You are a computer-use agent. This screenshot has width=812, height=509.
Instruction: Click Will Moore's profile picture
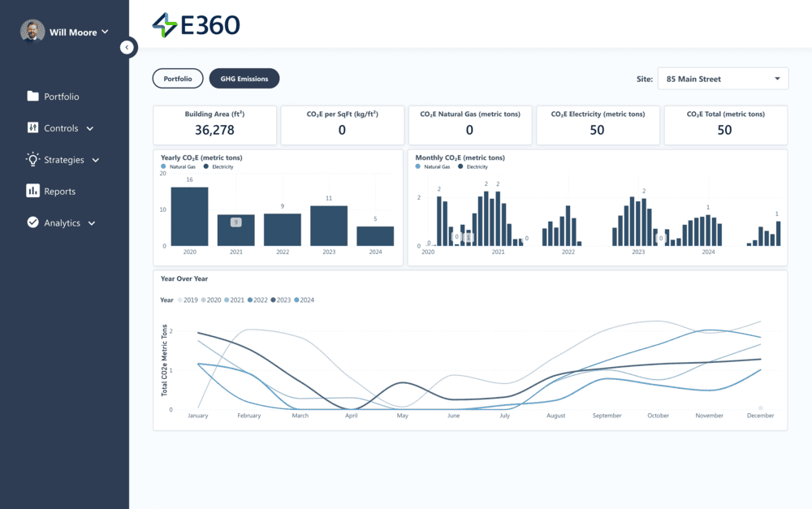pos(32,30)
